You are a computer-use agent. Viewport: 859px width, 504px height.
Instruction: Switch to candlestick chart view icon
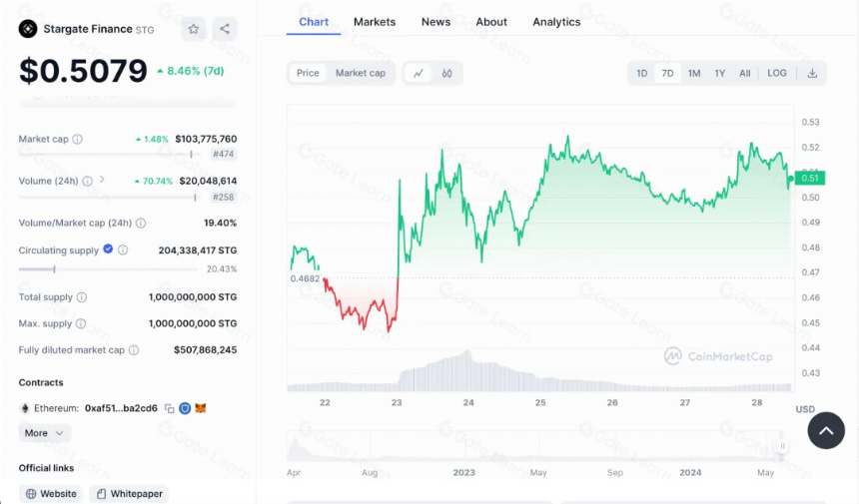click(x=447, y=73)
